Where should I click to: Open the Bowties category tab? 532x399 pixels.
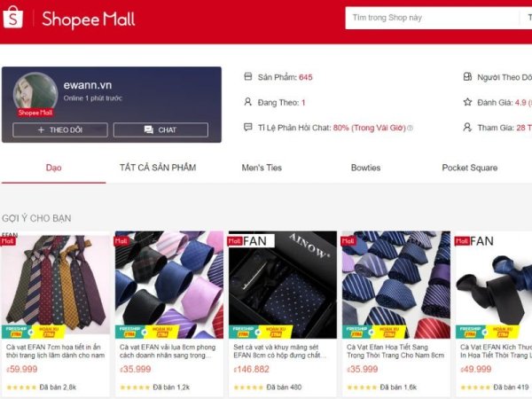(365, 168)
